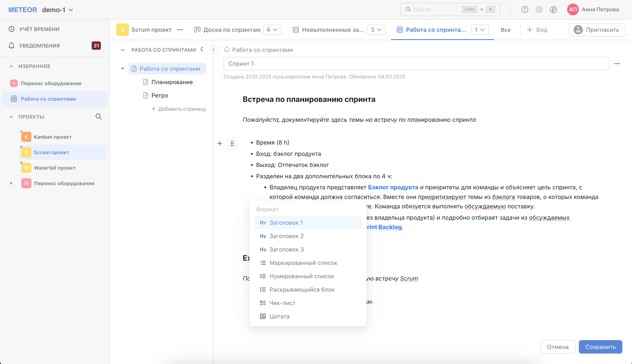
Task: Open Backlog link in text
Action: pyautogui.click(x=390, y=227)
